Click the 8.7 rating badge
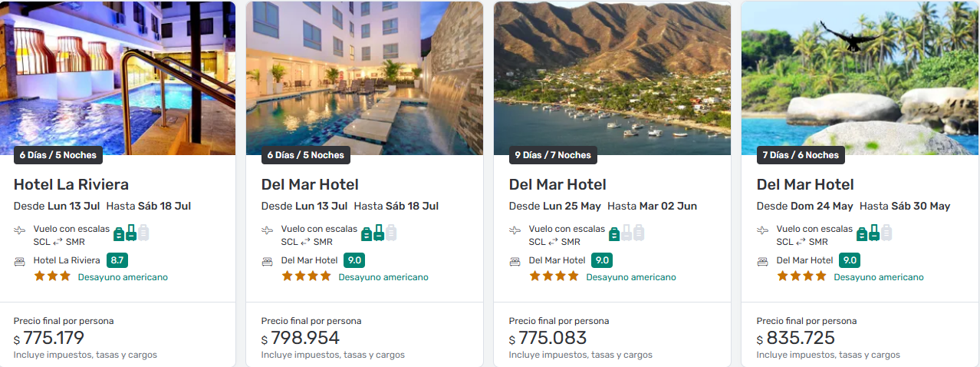 117,260
